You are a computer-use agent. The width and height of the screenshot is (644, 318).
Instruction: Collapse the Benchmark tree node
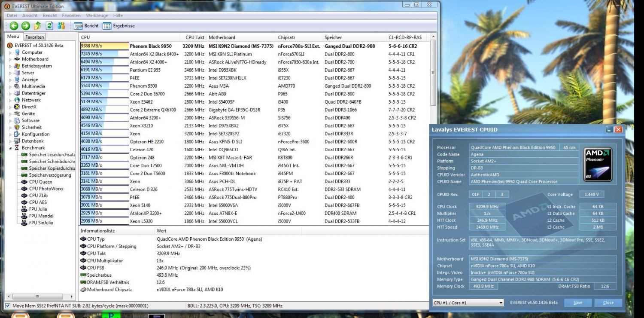(11, 148)
